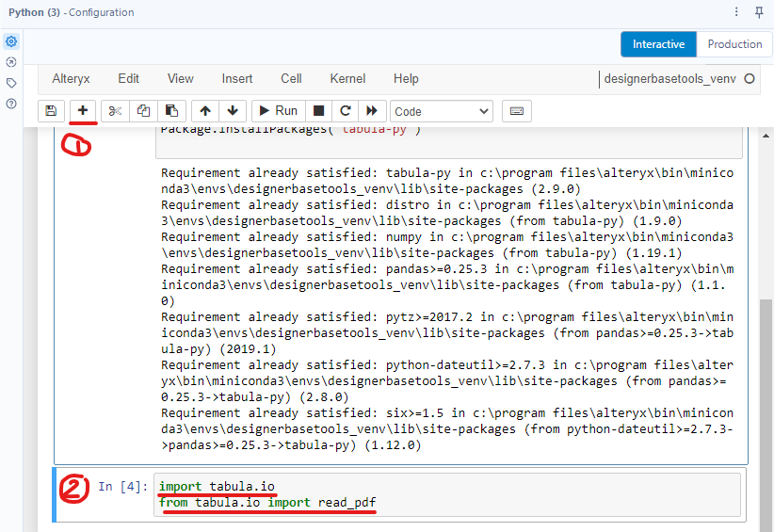
Task: Click the save notebook icon
Action: [51, 111]
